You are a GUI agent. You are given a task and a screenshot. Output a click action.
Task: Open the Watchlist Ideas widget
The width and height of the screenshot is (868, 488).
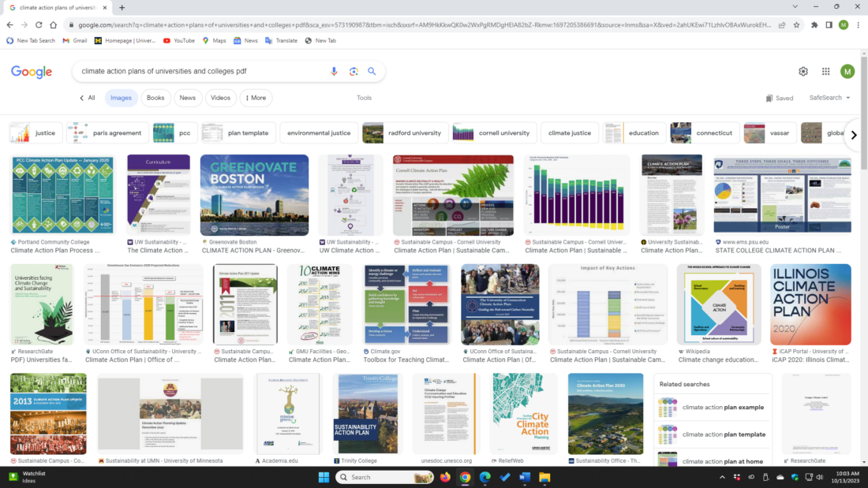28,477
